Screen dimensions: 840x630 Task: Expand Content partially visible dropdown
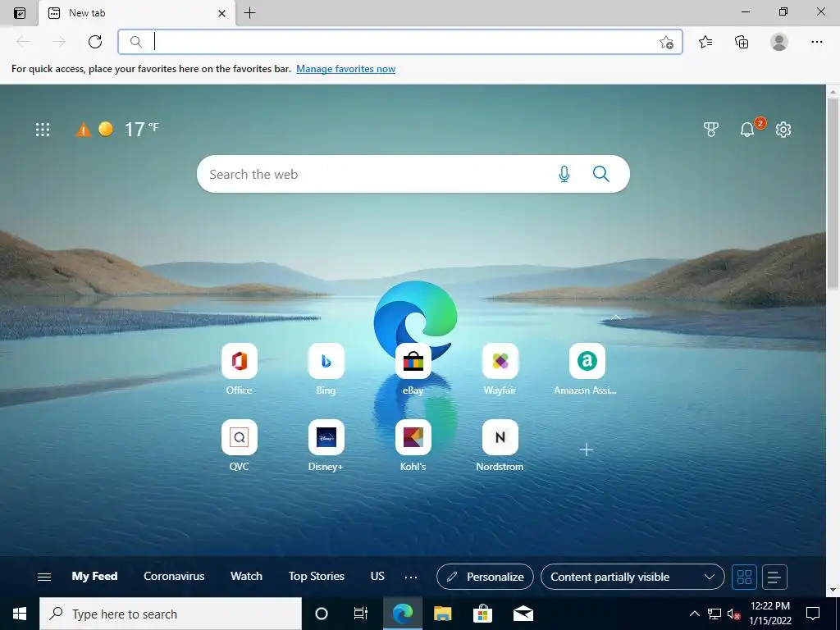632,577
